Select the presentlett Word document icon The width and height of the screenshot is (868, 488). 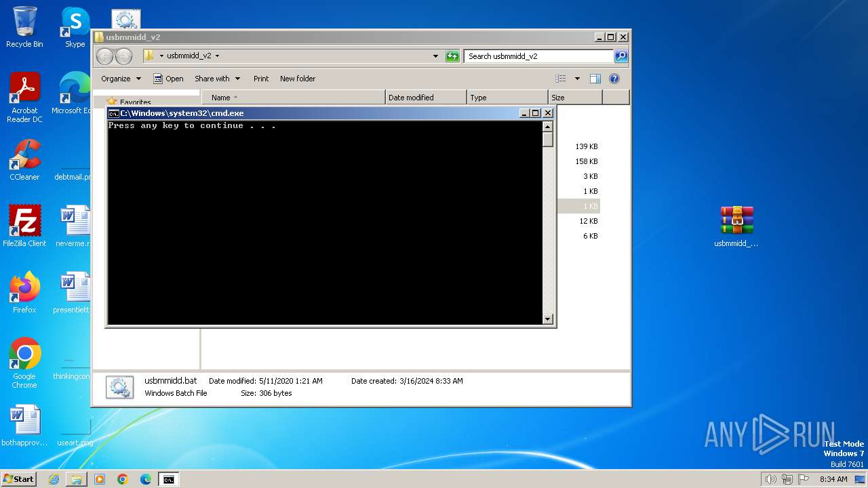(x=73, y=293)
